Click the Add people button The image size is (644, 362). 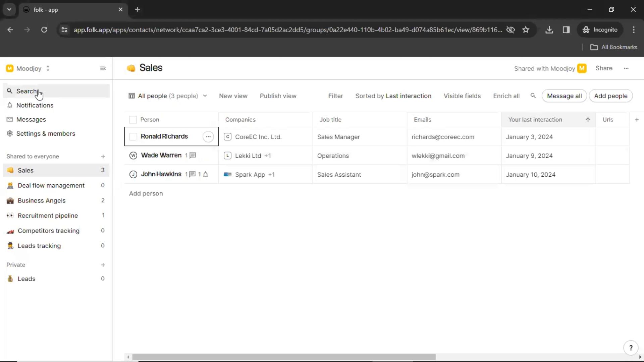coord(611,96)
